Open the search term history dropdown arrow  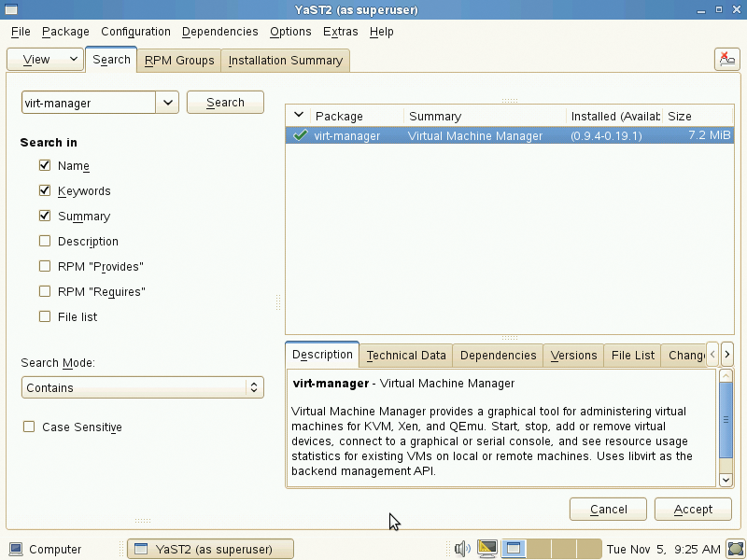coord(168,103)
